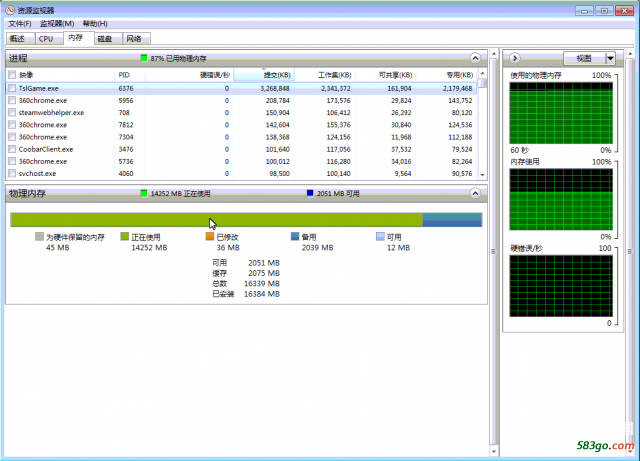The height and width of the screenshot is (461, 640).
Task: Switch to the 磁盘 tab
Action: (x=108, y=38)
